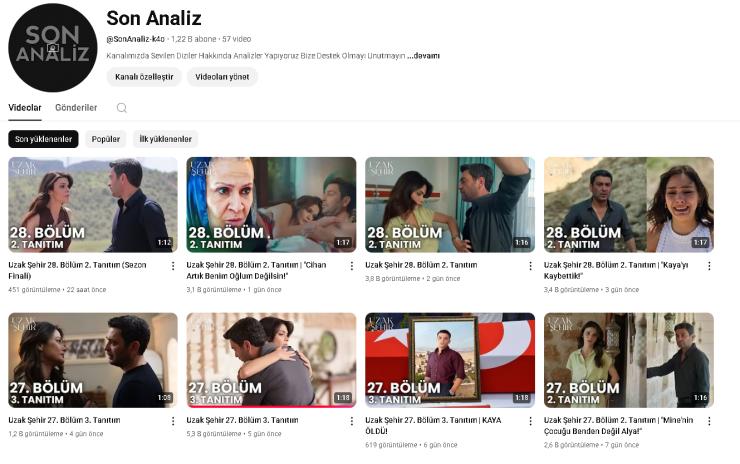Click the channel search magnifier icon
The width and height of the screenshot is (740, 464).
click(121, 108)
